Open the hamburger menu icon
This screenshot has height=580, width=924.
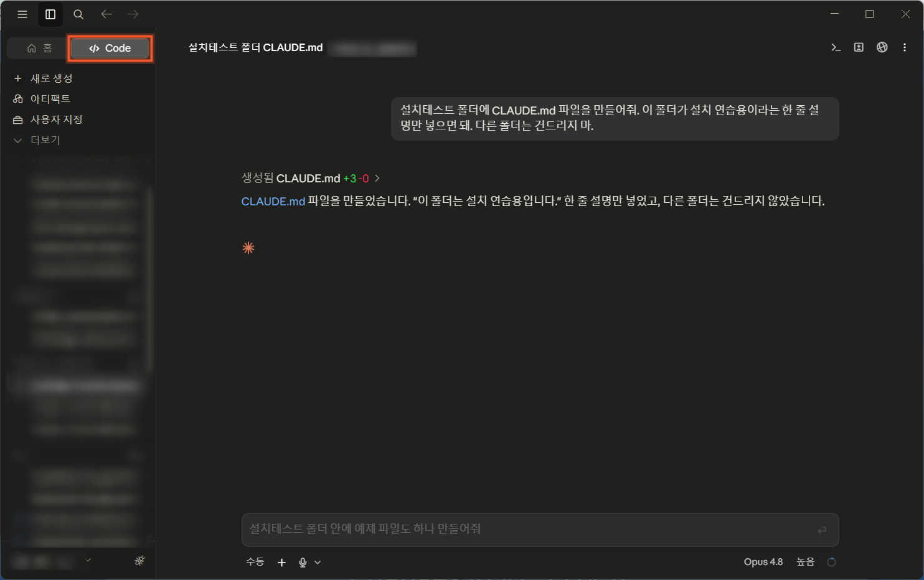pyautogui.click(x=22, y=14)
